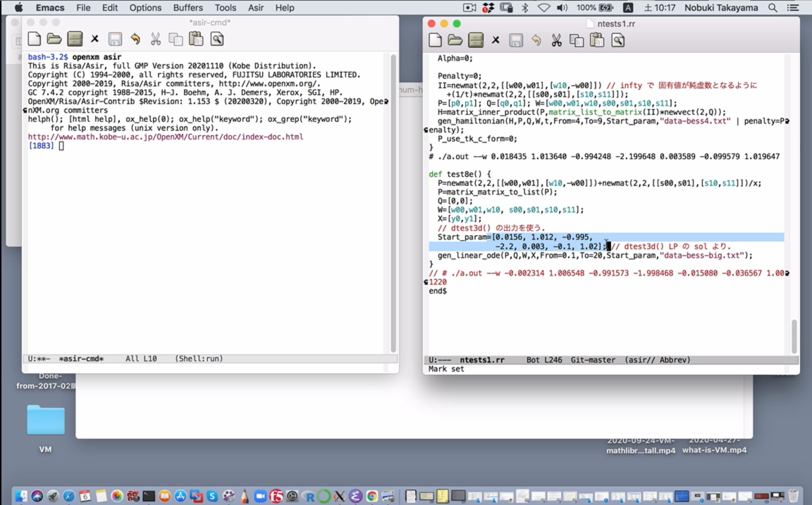The height and width of the screenshot is (505, 812).
Task: Click Undo icon in ntests1.rr toolbar
Action: pos(536,40)
